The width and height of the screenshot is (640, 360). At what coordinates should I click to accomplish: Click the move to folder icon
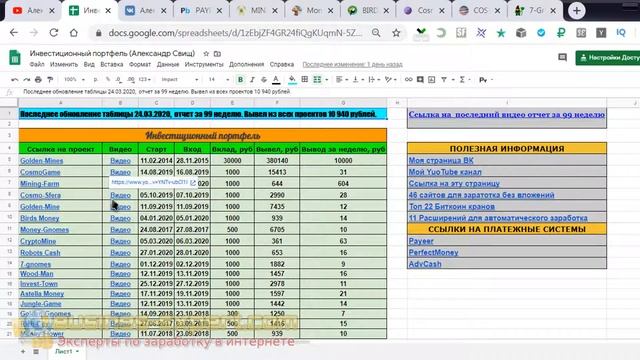click(x=218, y=53)
